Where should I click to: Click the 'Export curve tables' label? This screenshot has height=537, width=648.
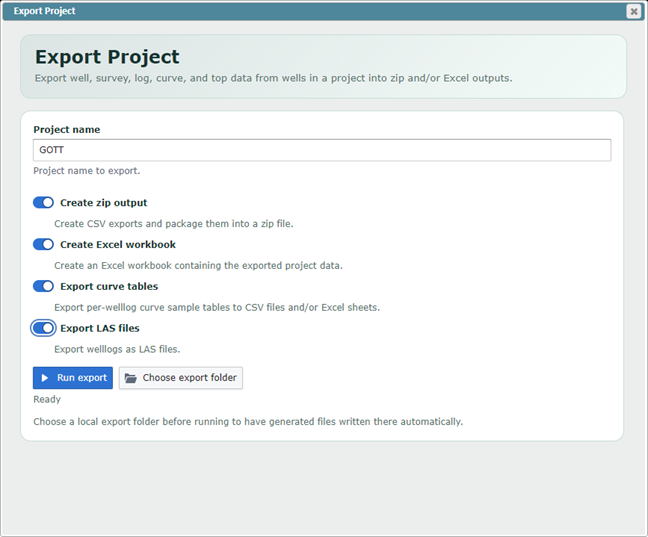(x=109, y=286)
